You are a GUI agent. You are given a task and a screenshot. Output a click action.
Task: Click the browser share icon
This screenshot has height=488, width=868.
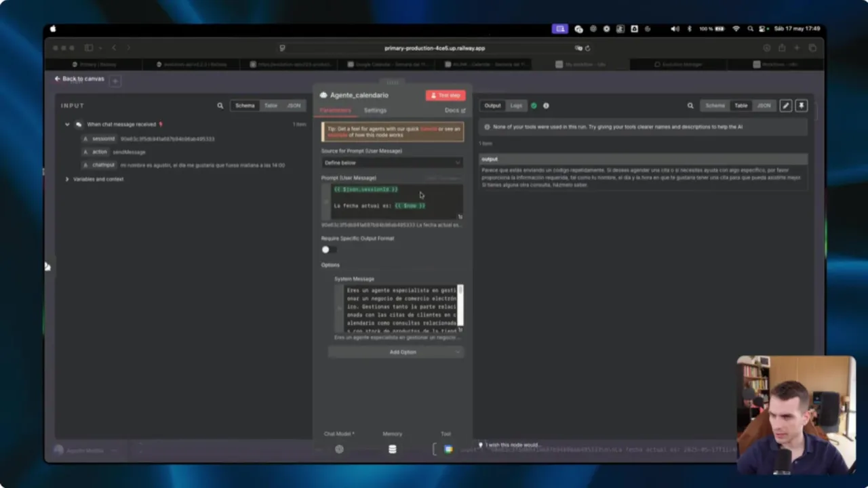(782, 48)
